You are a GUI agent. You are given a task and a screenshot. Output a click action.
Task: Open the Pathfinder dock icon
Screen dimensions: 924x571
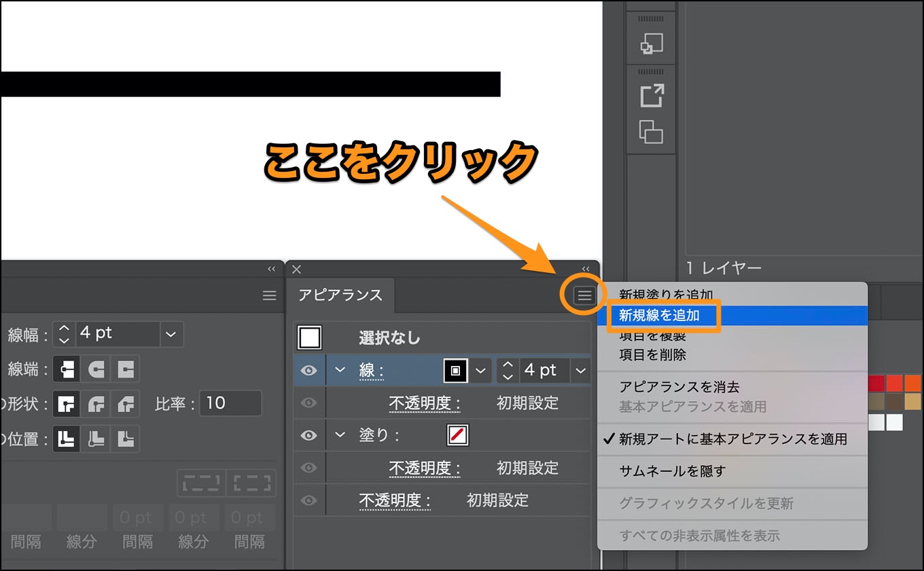point(652,131)
